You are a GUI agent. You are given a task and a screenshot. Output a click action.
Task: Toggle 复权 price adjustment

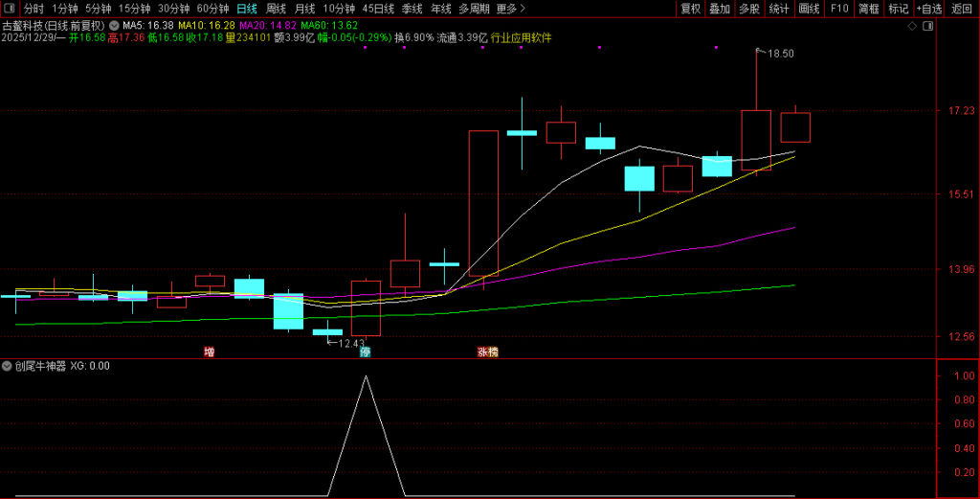coord(690,9)
